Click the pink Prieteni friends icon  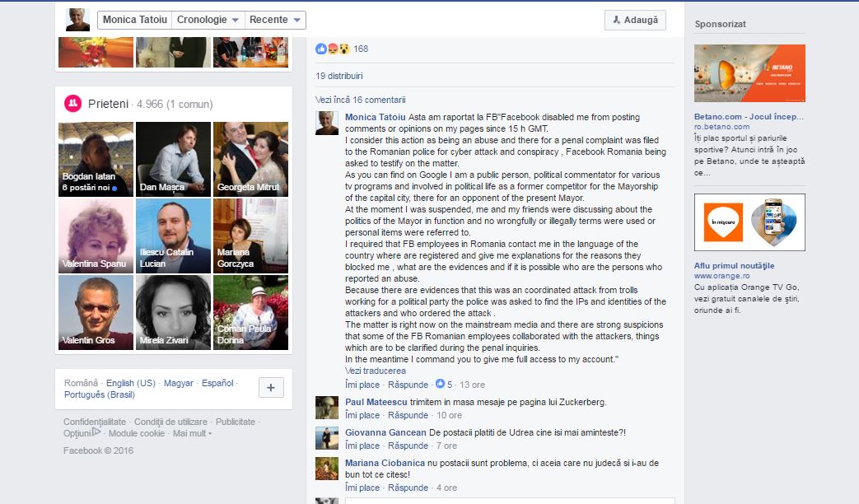pos(72,104)
